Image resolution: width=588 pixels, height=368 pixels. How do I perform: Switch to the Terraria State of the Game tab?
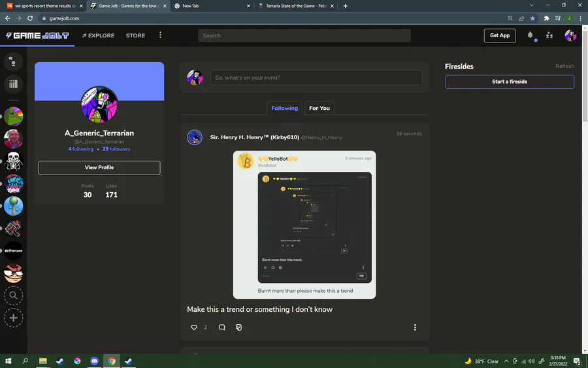click(296, 6)
